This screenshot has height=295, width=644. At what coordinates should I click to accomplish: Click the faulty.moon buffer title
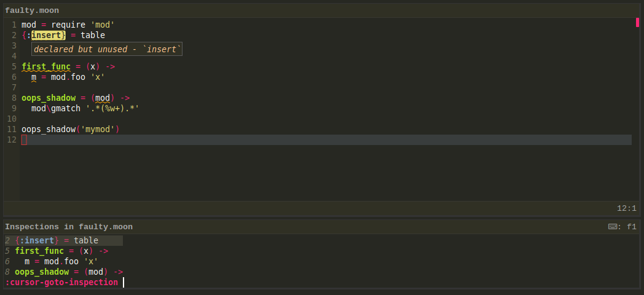[x=32, y=10]
